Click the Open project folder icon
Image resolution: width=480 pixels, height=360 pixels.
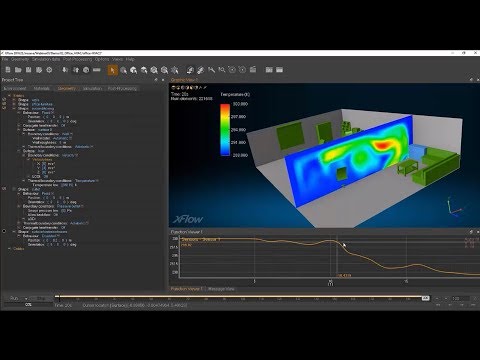click(18, 70)
